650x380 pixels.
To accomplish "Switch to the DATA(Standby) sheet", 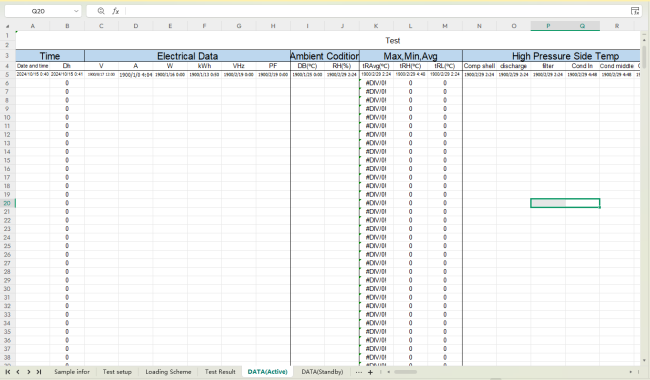I will point(322,372).
